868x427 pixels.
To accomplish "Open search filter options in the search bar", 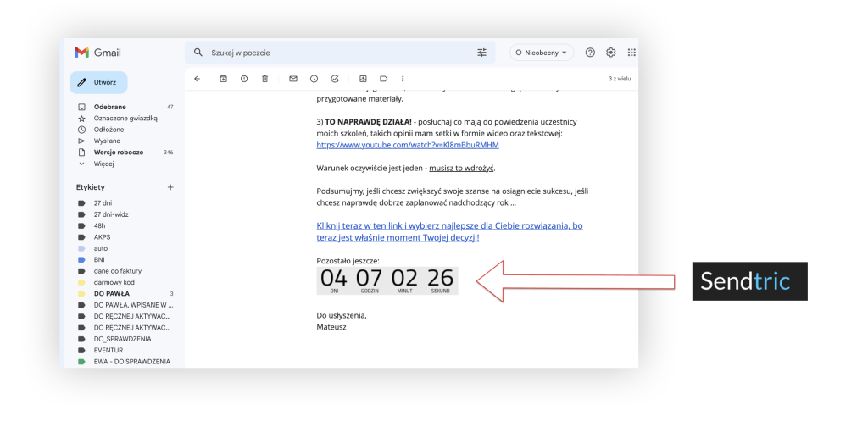I will (x=482, y=53).
